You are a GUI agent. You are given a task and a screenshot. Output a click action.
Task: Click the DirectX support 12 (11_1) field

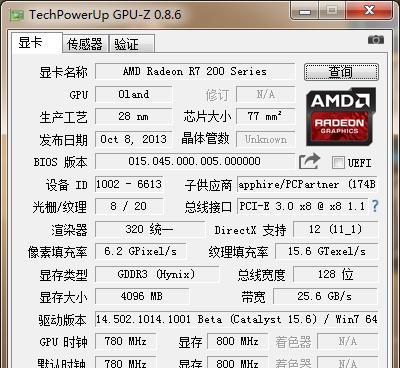[x=336, y=229]
